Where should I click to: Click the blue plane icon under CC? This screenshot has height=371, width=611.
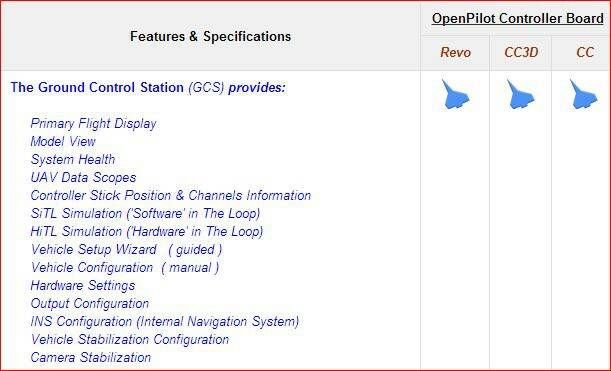583,94
